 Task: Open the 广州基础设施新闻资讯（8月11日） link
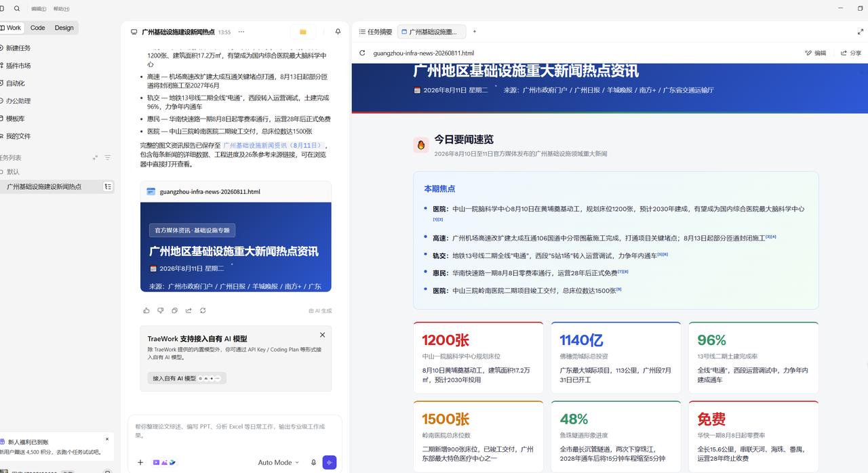[x=273, y=145]
